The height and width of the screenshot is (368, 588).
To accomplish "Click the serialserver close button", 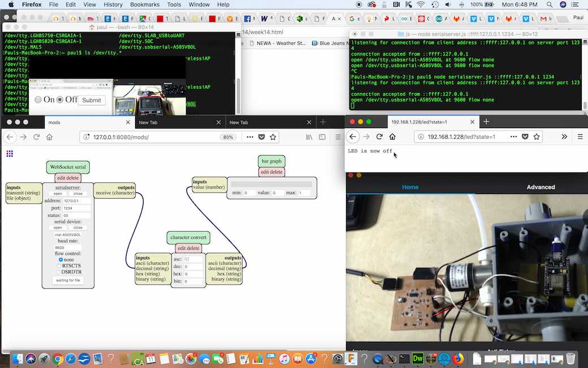I will pos(78,194).
